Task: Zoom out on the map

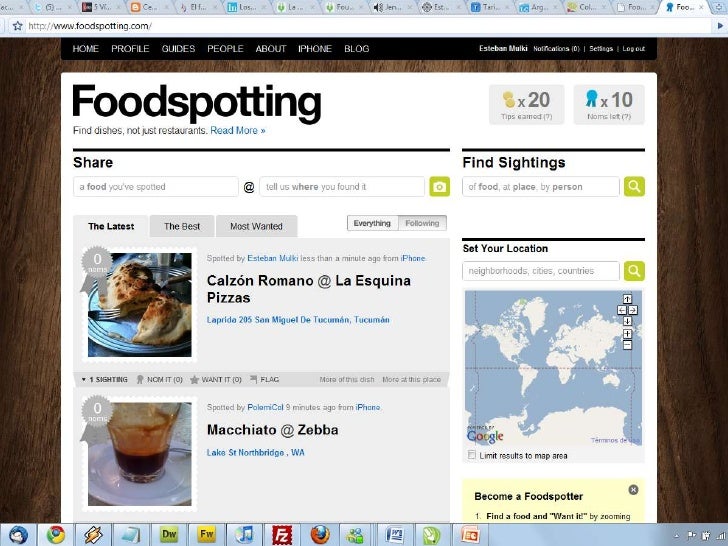Action: coord(627,345)
